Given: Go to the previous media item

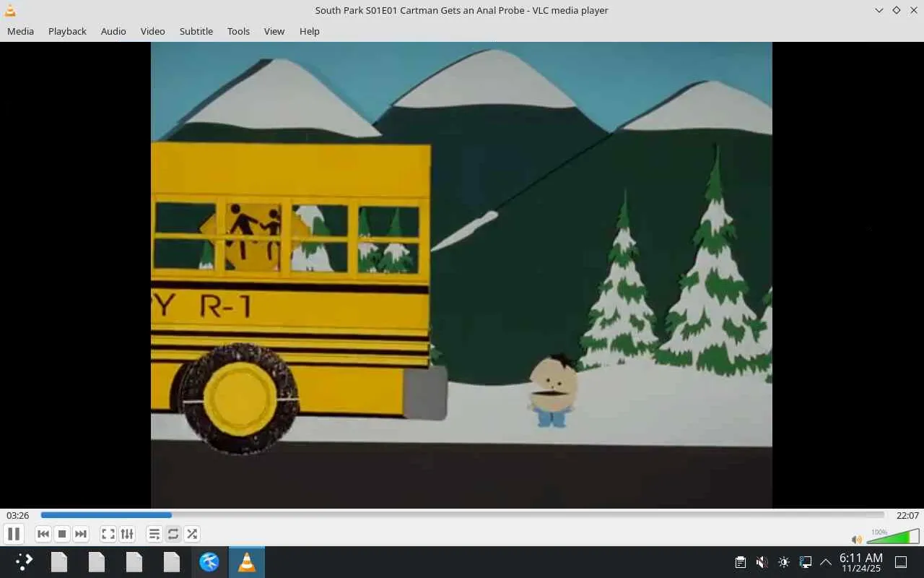Looking at the screenshot, I should coord(43,534).
